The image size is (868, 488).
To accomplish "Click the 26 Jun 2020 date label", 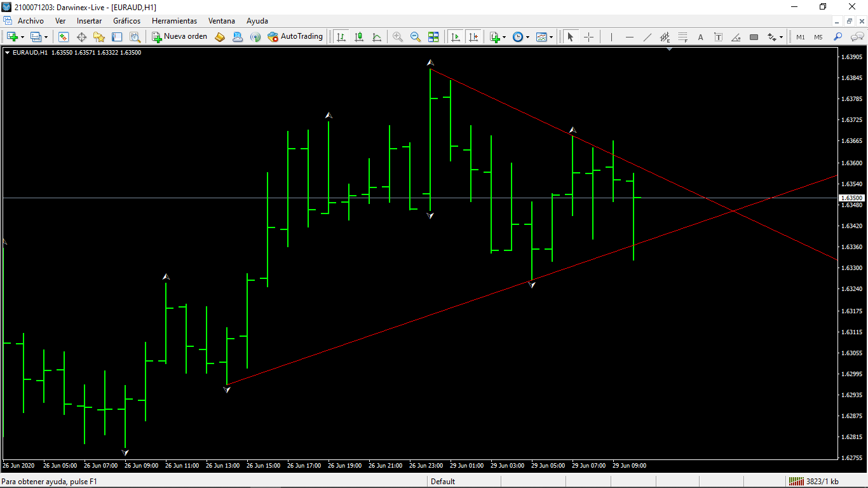I will tap(18, 466).
